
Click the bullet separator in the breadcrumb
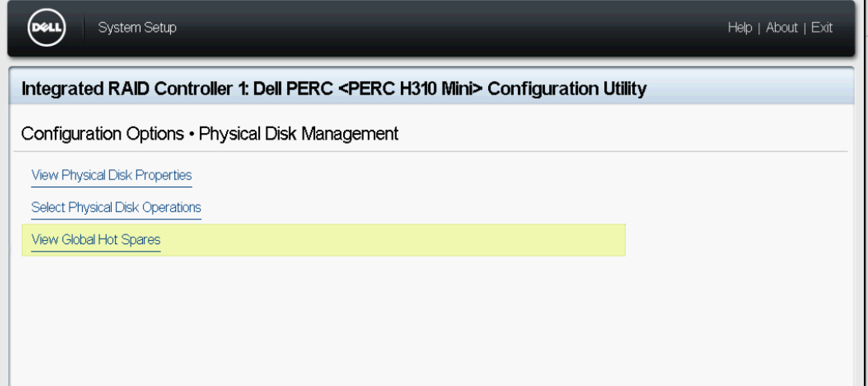click(x=192, y=134)
